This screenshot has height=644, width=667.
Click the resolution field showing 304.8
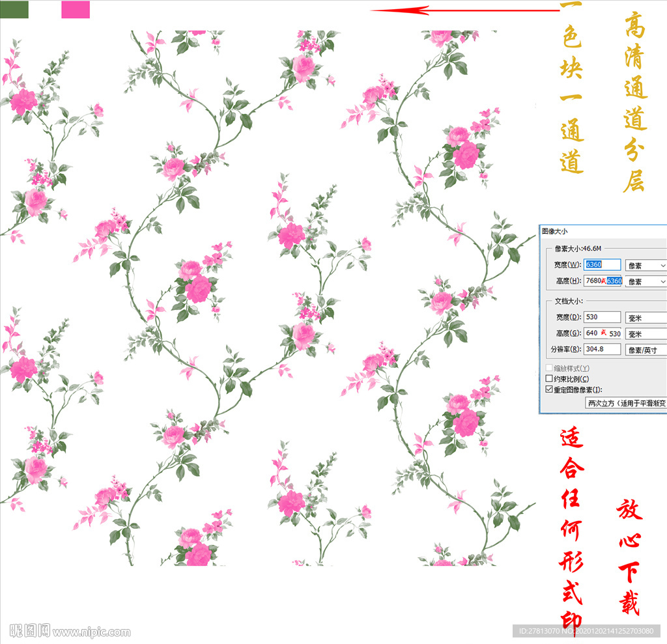pyautogui.click(x=602, y=350)
